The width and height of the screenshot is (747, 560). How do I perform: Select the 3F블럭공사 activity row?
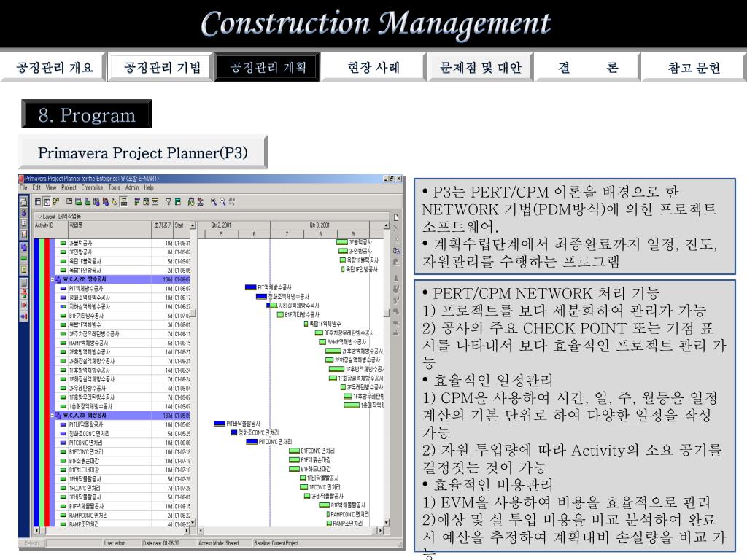point(122,243)
